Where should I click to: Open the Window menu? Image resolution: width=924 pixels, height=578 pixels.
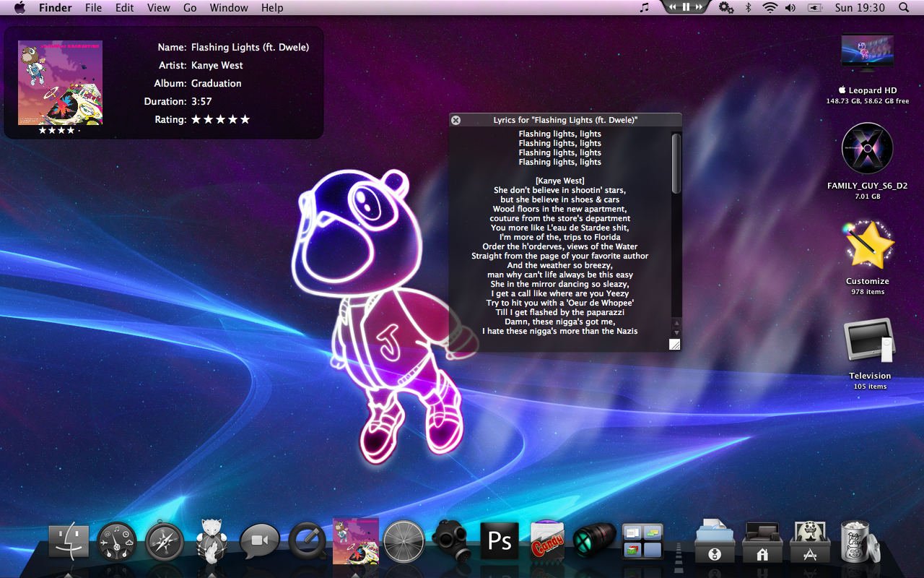(229, 7)
